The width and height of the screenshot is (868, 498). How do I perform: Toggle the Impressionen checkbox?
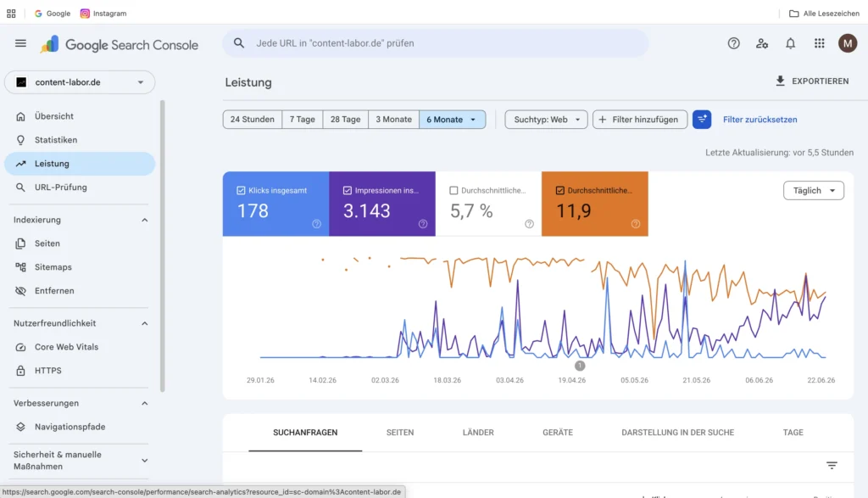(347, 191)
